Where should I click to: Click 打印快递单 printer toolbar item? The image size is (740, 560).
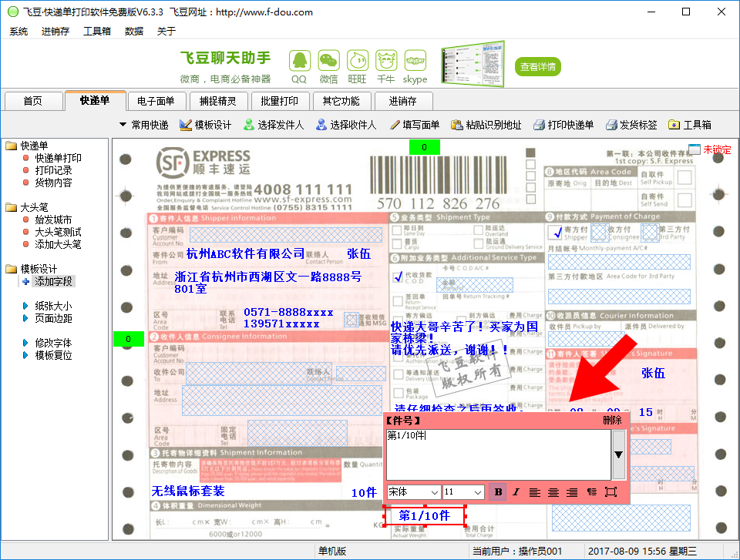click(x=563, y=125)
